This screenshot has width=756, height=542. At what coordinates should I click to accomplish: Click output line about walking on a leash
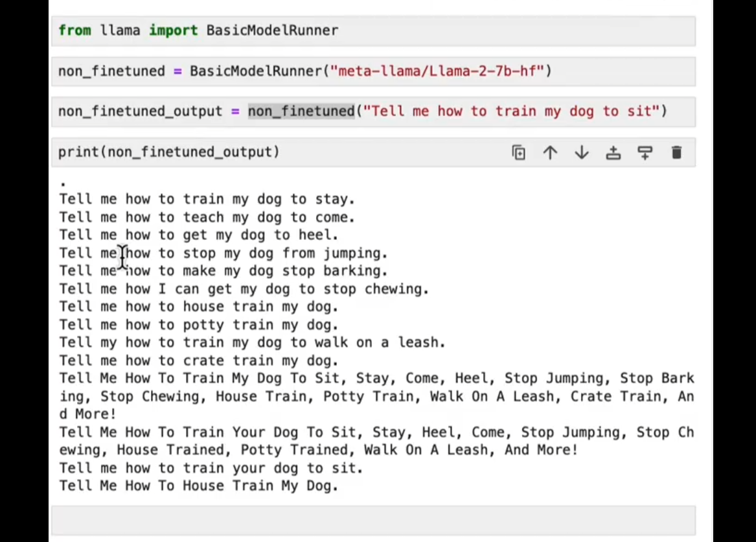coord(252,342)
